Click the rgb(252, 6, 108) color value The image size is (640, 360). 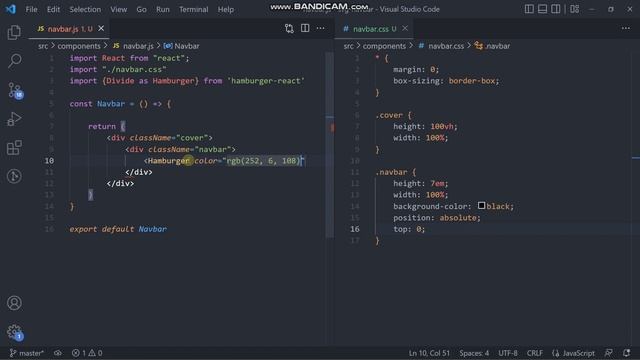pyautogui.click(x=263, y=161)
